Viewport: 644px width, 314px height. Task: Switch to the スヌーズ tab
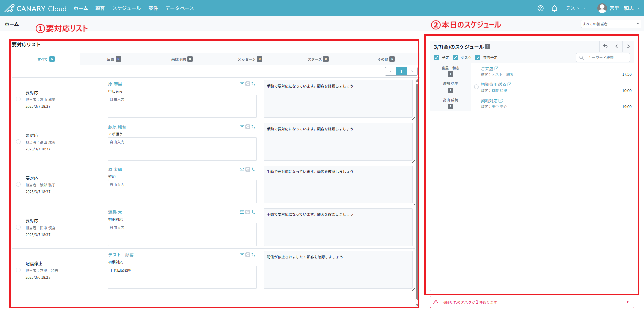pyautogui.click(x=318, y=59)
